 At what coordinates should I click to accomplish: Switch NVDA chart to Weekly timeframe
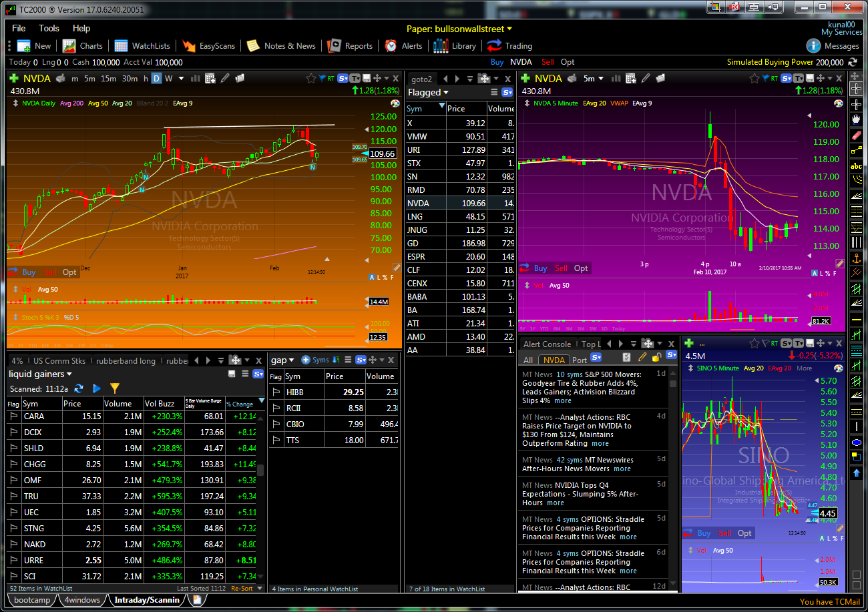point(169,79)
